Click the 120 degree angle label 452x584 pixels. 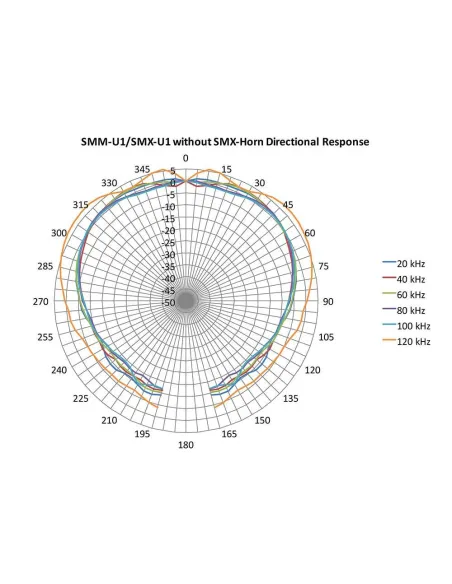(x=312, y=370)
